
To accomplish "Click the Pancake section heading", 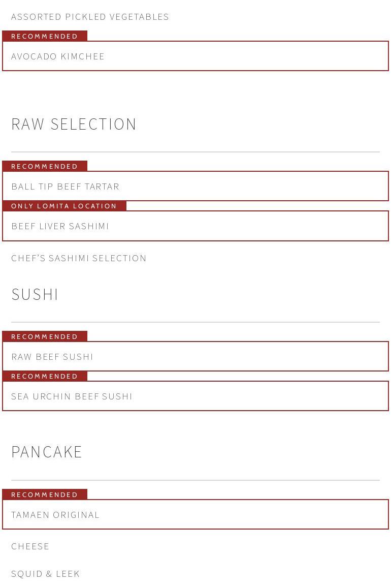I will (x=47, y=452).
